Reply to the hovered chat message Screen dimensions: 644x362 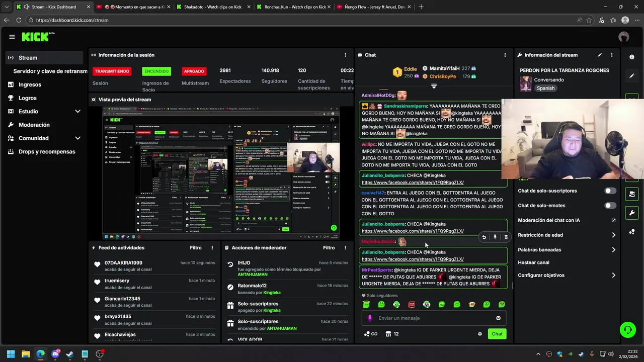(x=484, y=237)
